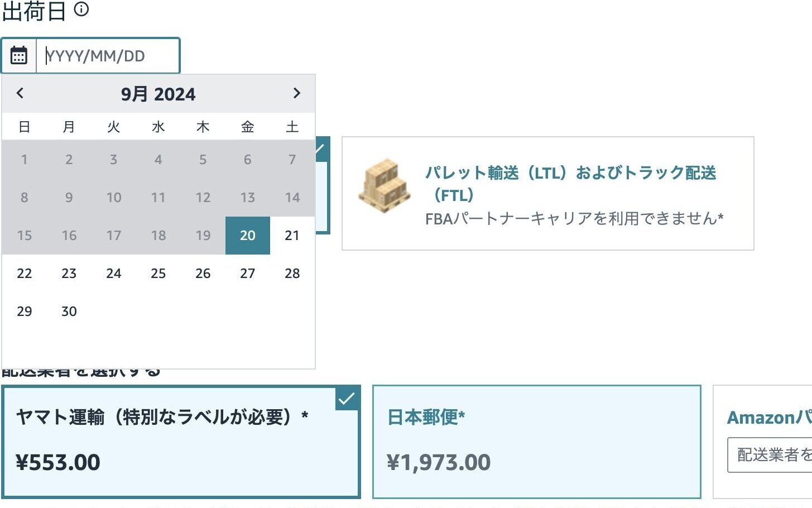Viewport: 812px width, 508px height.
Task: Select the 30th in September calendar
Action: click(69, 311)
